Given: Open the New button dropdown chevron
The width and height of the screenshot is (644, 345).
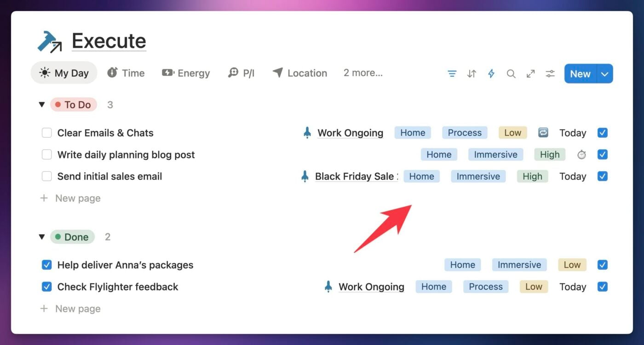Looking at the screenshot, I should pos(603,73).
